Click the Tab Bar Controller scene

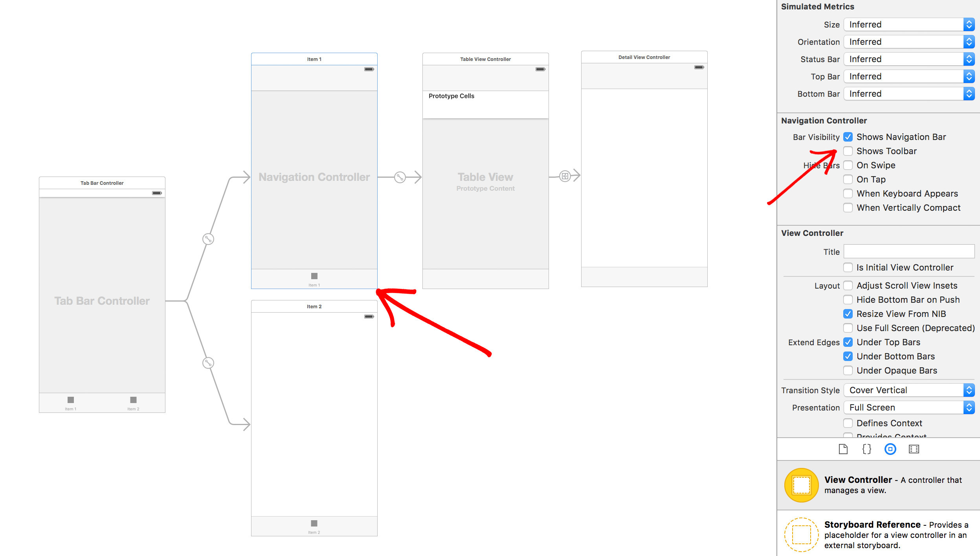coord(100,300)
